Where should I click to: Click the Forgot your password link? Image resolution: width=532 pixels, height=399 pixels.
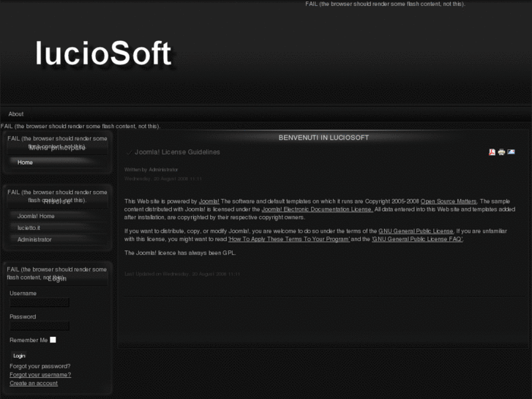(x=40, y=366)
